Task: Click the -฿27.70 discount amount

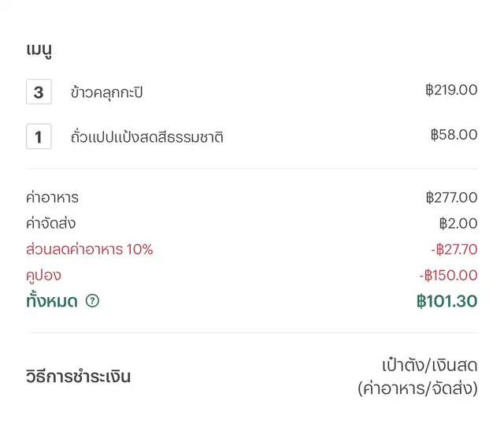Action: (454, 250)
